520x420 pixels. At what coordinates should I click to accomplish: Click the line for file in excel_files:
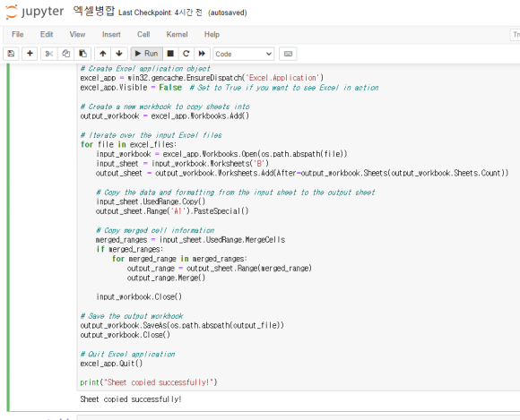pos(128,144)
